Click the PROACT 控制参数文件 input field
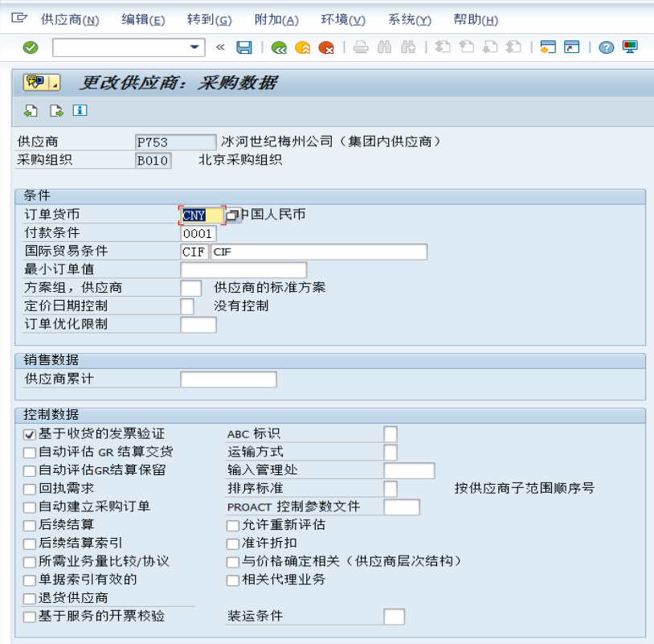The height and width of the screenshot is (644, 654). pyautogui.click(x=402, y=507)
